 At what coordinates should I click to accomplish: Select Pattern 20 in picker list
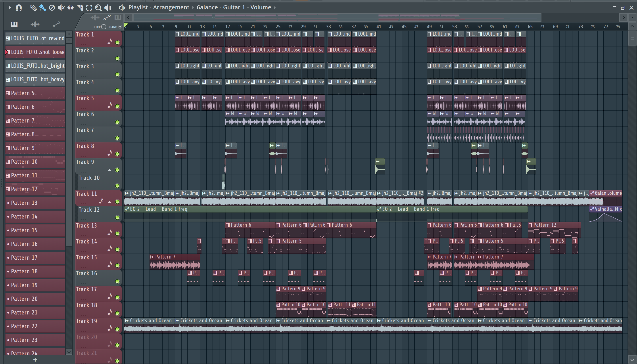click(x=35, y=299)
